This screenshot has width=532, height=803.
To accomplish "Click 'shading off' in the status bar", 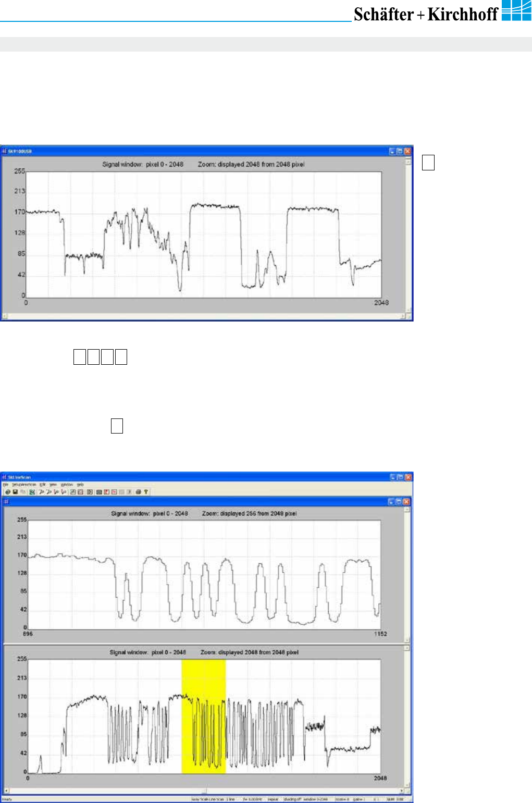I will [x=292, y=799].
